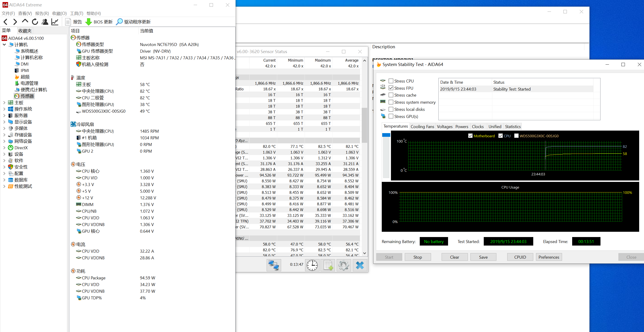Select the 便携式计算机 tree item
Image resolution: width=644 pixels, height=332 pixels.
[x=31, y=90]
